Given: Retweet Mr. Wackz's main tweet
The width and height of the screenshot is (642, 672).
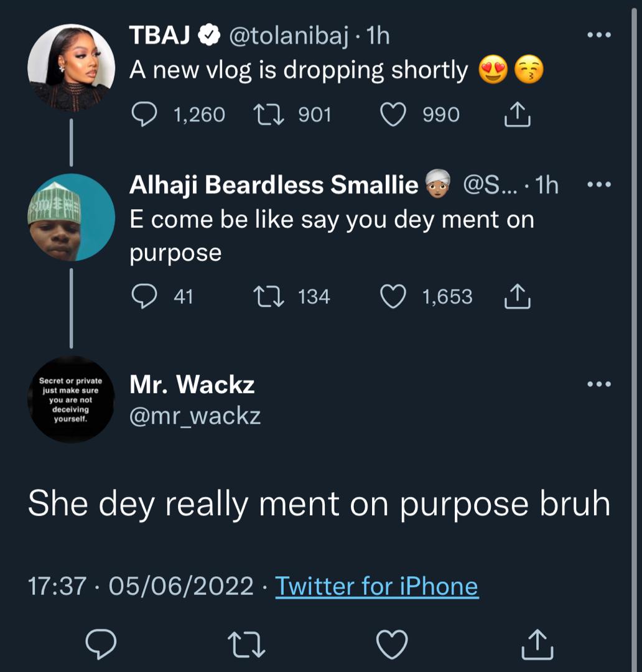Looking at the screenshot, I should (x=247, y=645).
